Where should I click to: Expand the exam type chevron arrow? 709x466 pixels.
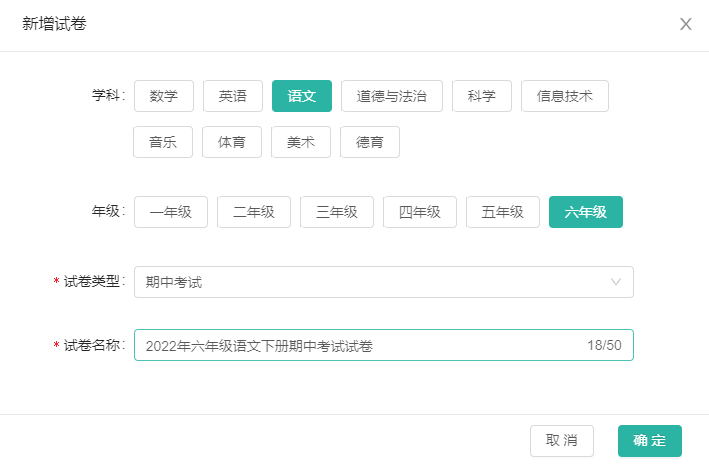(x=615, y=282)
